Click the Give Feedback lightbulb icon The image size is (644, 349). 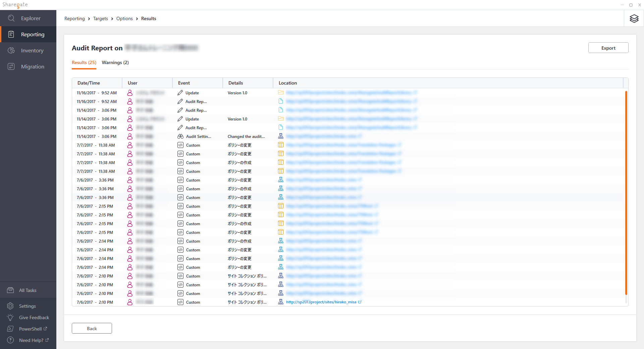[10, 317]
